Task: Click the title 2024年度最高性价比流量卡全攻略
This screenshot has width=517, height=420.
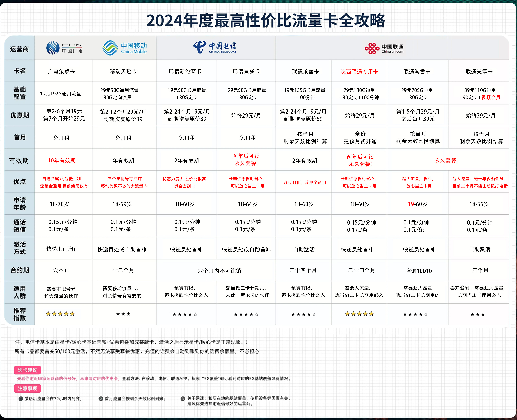Action: click(x=266, y=21)
